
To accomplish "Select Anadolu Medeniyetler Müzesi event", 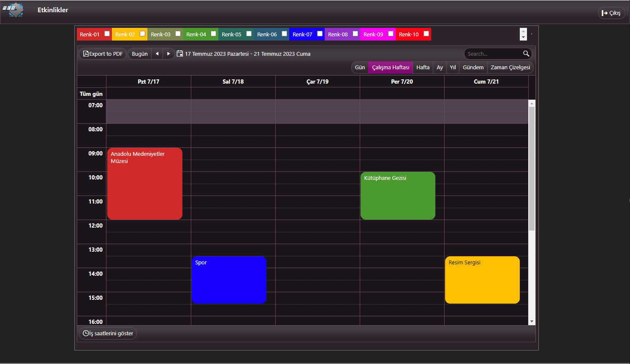I will (x=145, y=184).
